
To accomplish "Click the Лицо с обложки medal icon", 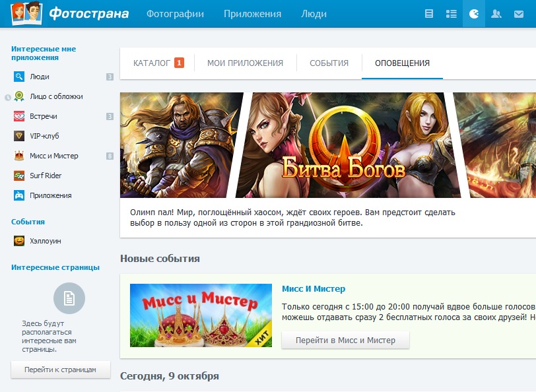I will point(19,96).
